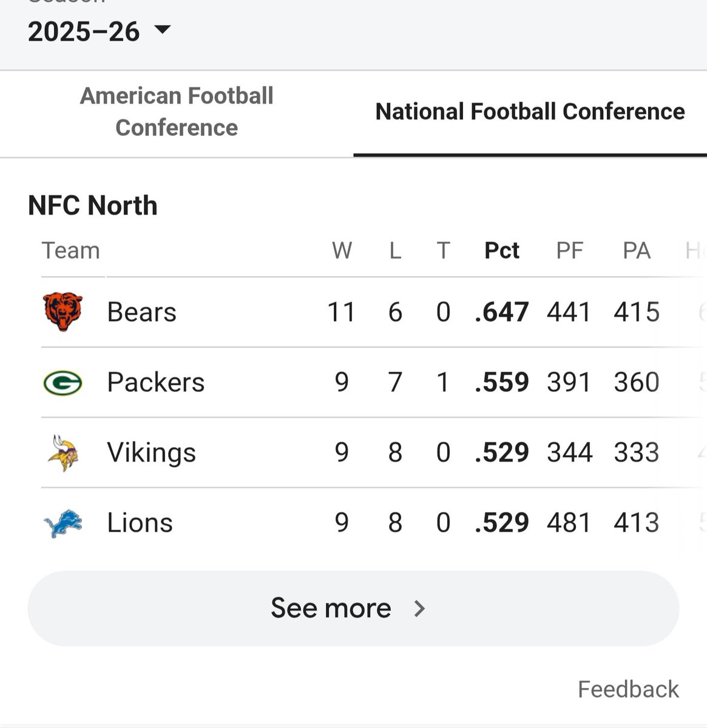
Task: Click the Lions team logo
Action: pyautogui.click(x=63, y=523)
